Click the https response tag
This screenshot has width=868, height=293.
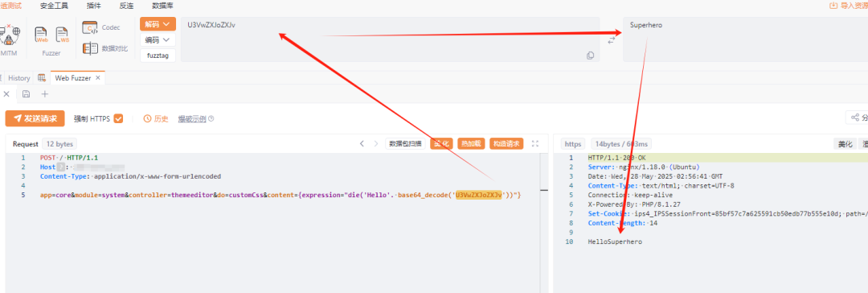click(x=573, y=144)
